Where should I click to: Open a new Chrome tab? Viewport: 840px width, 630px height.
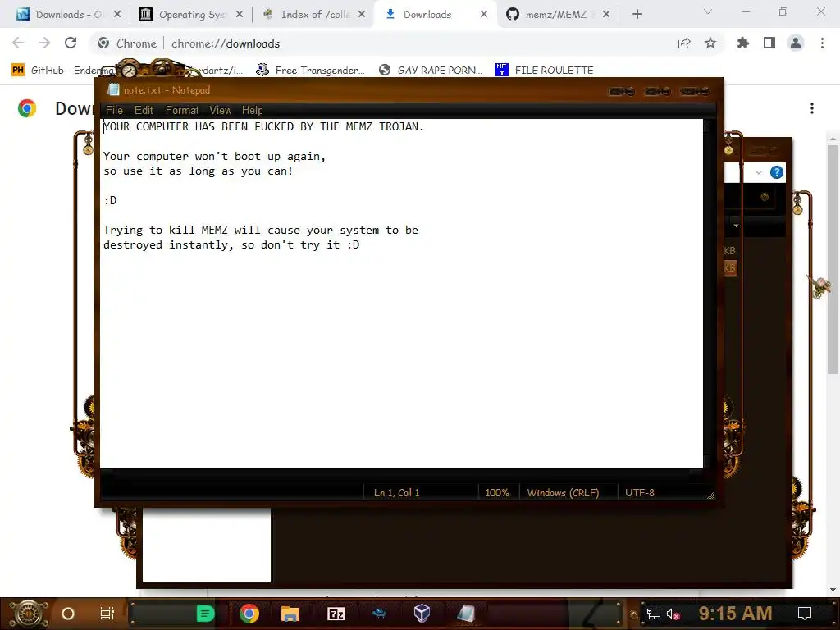tap(637, 15)
